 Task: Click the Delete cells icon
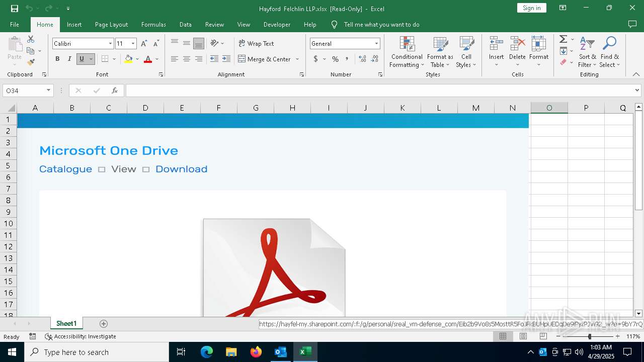tap(517, 43)
